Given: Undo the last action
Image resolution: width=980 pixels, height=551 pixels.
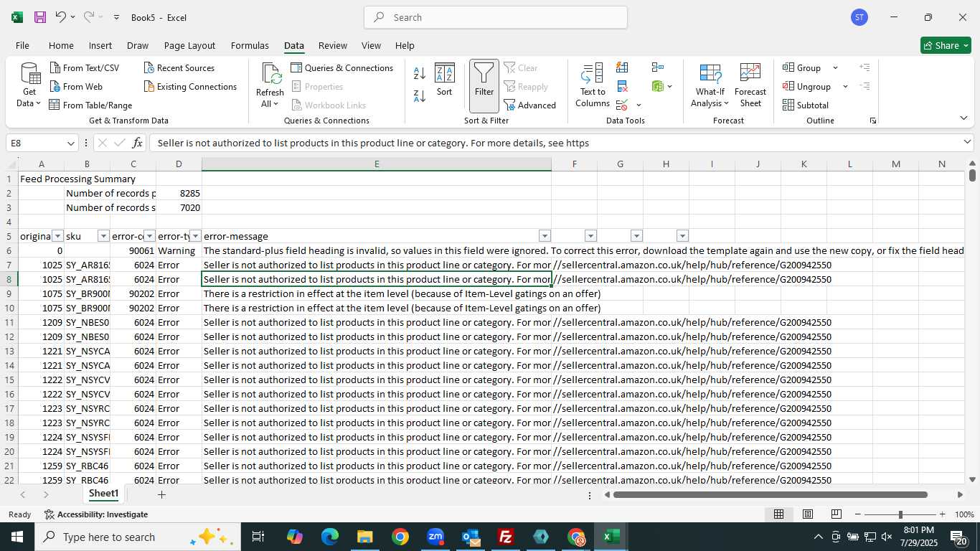Looking at the screenshot, I should point(60,17).
